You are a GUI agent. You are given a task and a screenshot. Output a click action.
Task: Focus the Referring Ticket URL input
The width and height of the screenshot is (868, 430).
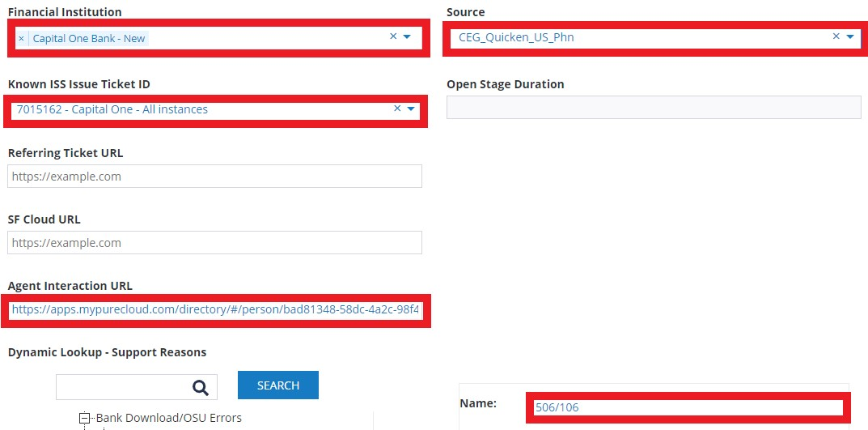click(214, 177)
